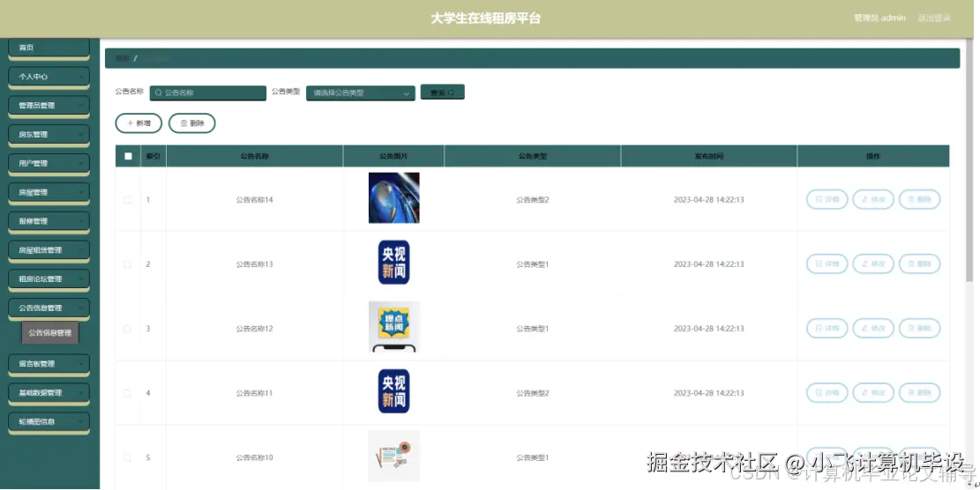Expand 房东管理 in the sidebar

tap(49, 135)
